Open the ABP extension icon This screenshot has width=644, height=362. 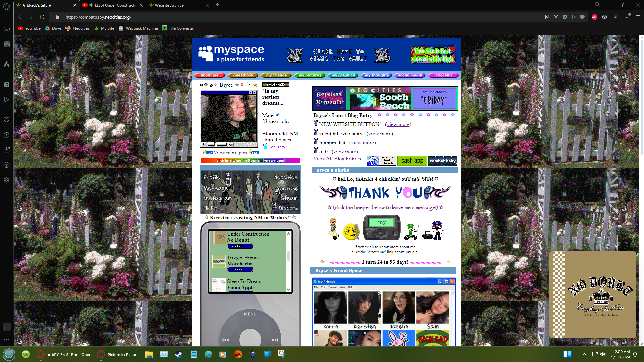(x=595, y=17)
